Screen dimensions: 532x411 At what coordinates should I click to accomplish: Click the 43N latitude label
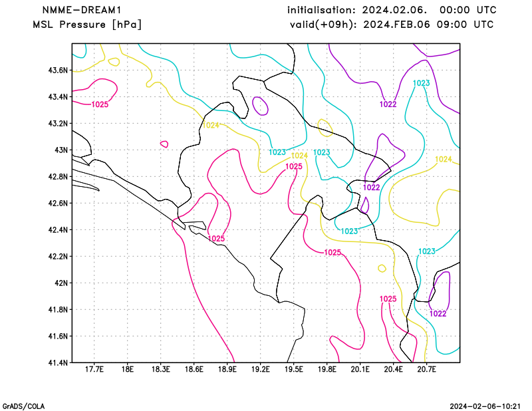point(61,150)
